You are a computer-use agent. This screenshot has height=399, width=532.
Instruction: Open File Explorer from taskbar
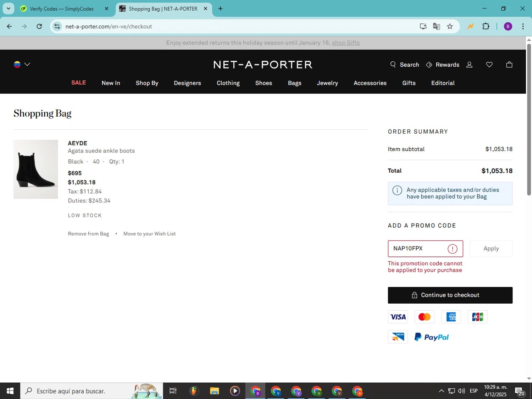pyautogui.click(x=214, y=391)
